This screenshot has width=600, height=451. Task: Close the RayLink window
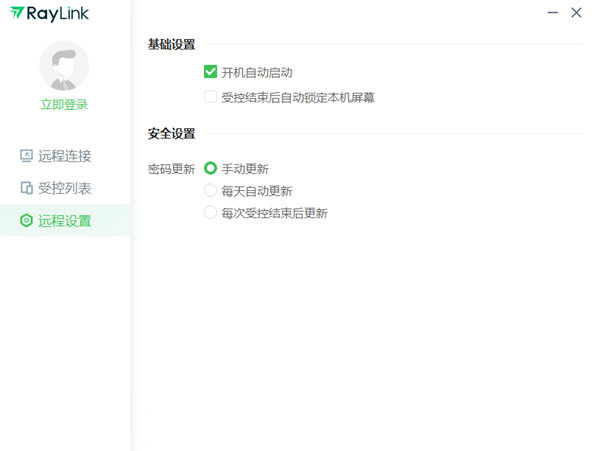click(576, 13)
